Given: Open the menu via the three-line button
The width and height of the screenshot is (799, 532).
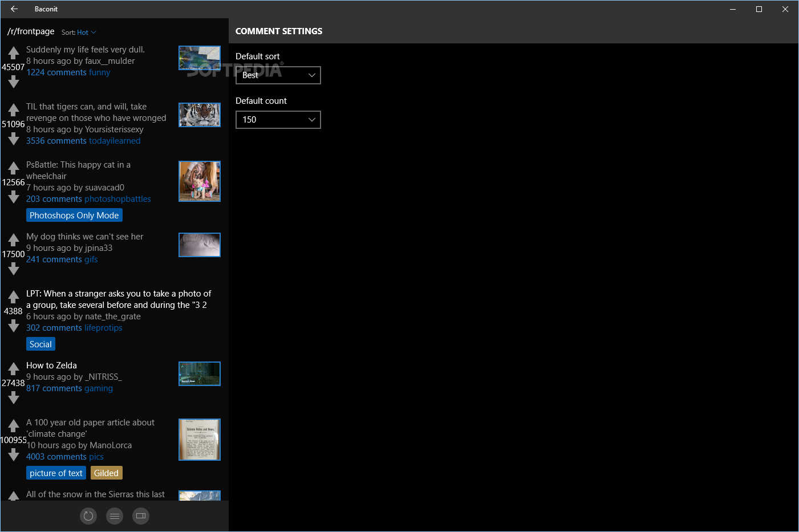Looking at the screenshot, I should tap(115, 516).
